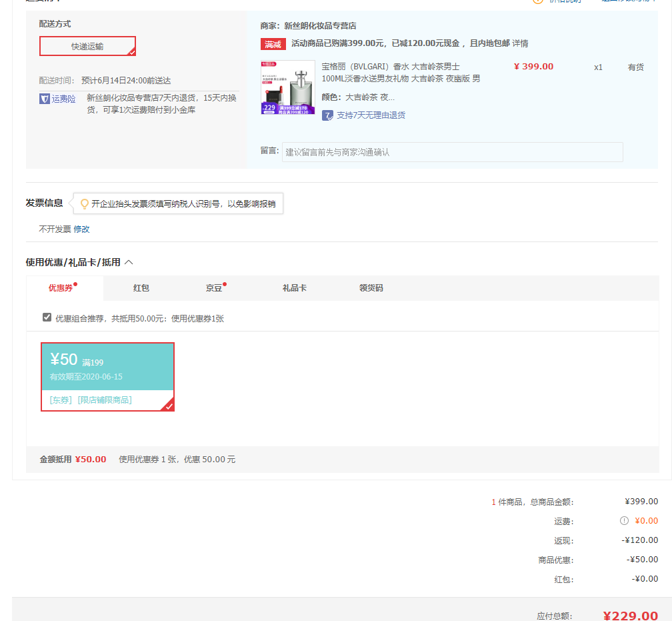Screen dimensions: 672x621
Task: Open 详情 of the 满减 promotion
Action: (520, 43)
